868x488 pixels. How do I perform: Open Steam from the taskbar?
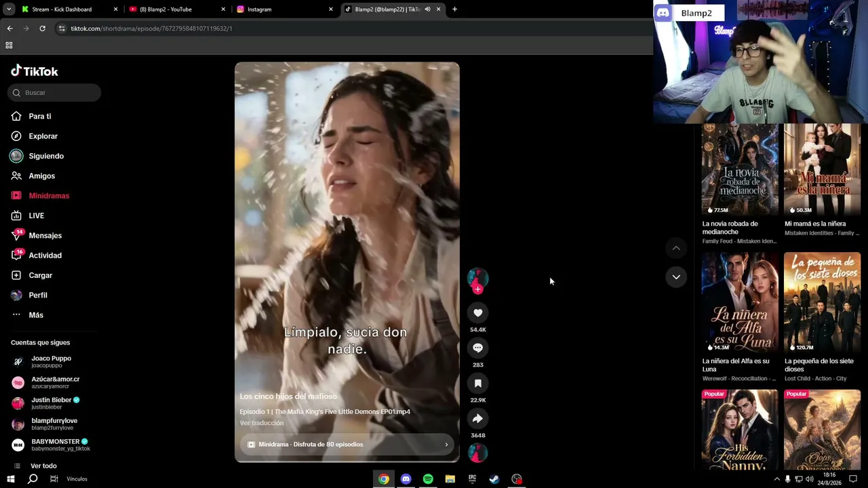pos(494,479)
